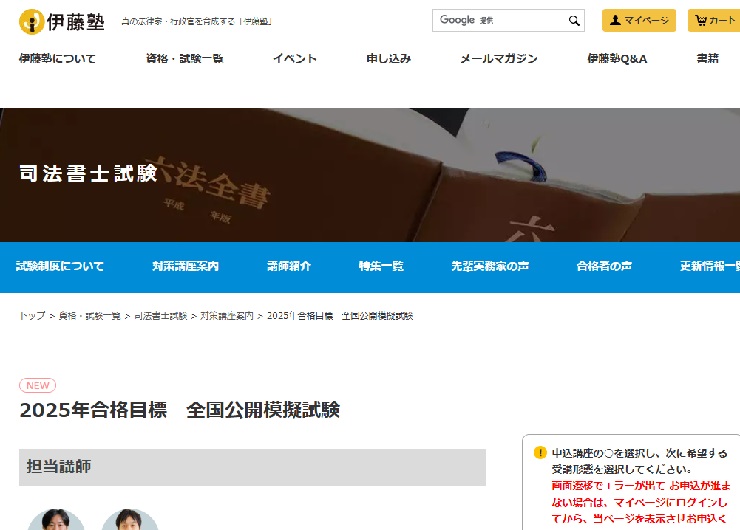Select 特集一覧 in blue bar
This screenshot has height=530, width=740.
tap(381, 266)
